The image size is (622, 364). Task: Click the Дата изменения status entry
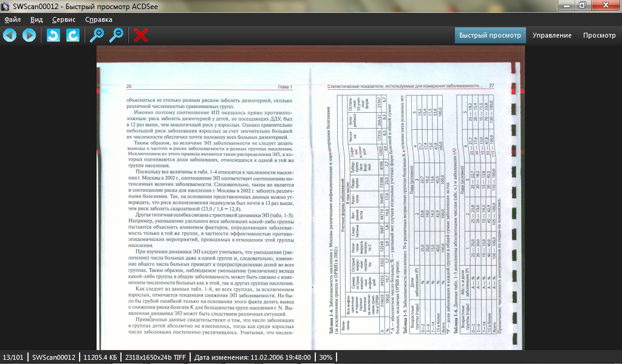pos(252,357)
